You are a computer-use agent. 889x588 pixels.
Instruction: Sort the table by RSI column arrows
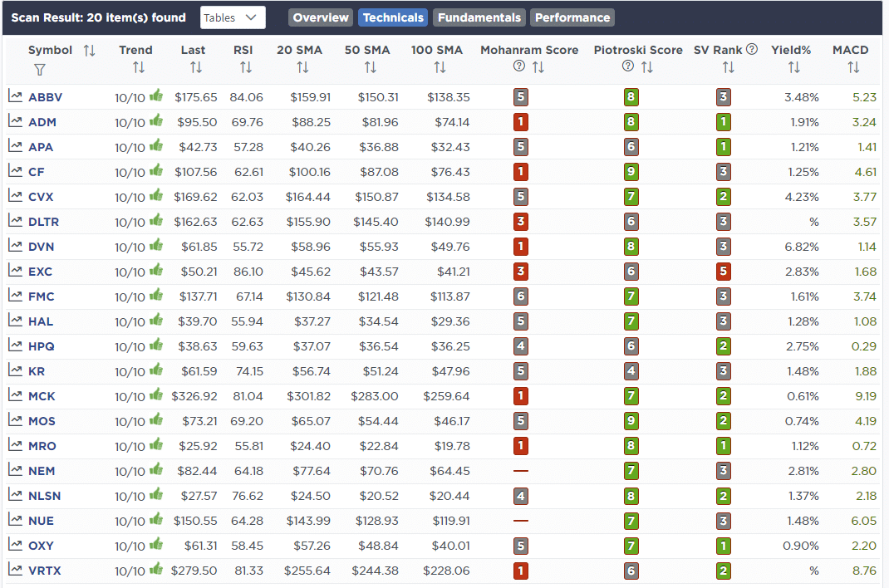(x=243, y=67)
